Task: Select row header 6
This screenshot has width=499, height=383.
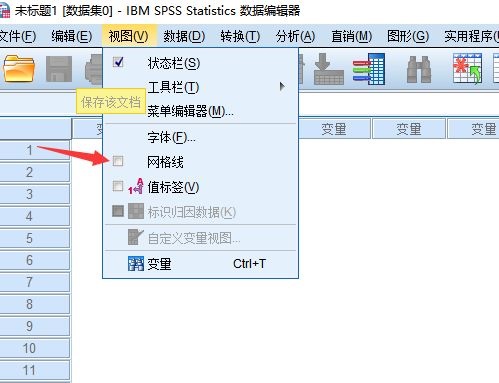Action: [35, 260]
